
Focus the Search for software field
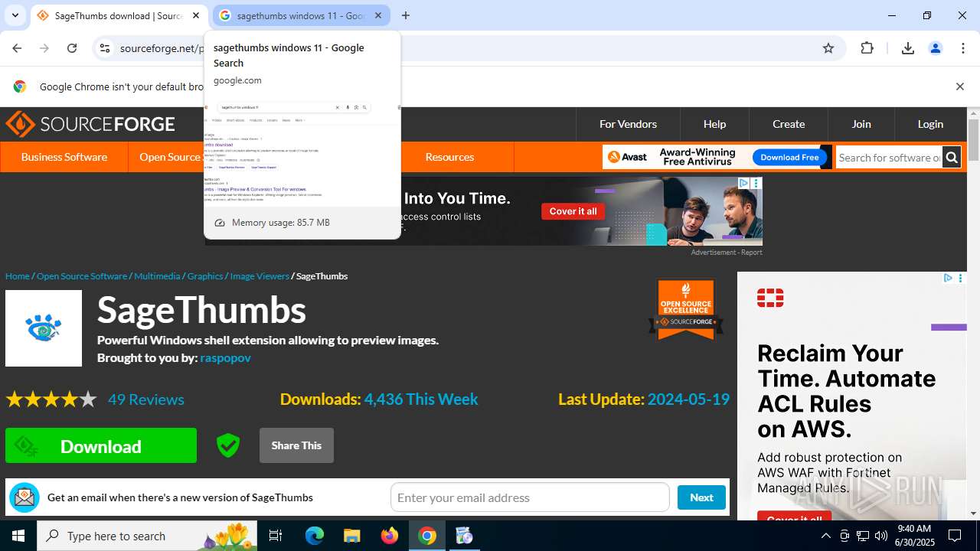pos(889,158)
